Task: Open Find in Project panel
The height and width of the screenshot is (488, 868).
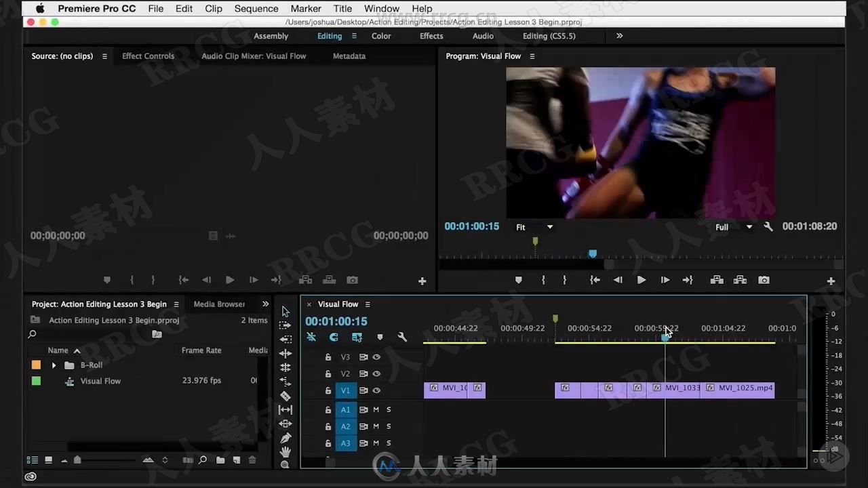Action: (x=203, y=460)
